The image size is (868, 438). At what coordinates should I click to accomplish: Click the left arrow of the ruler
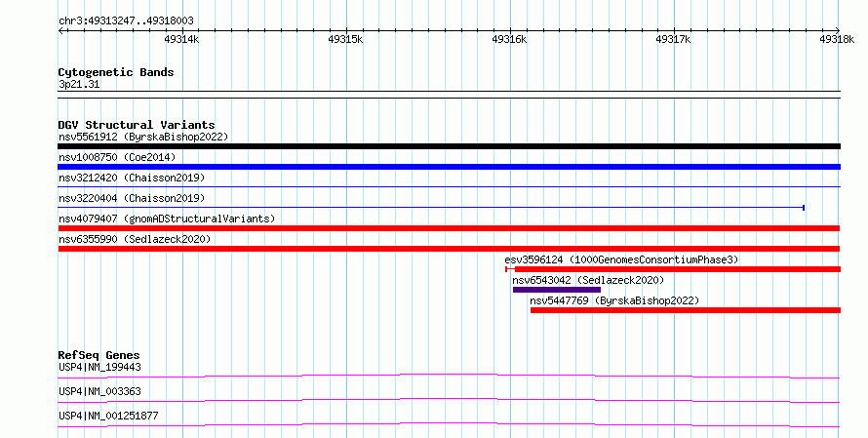click(x=60, y=30)
